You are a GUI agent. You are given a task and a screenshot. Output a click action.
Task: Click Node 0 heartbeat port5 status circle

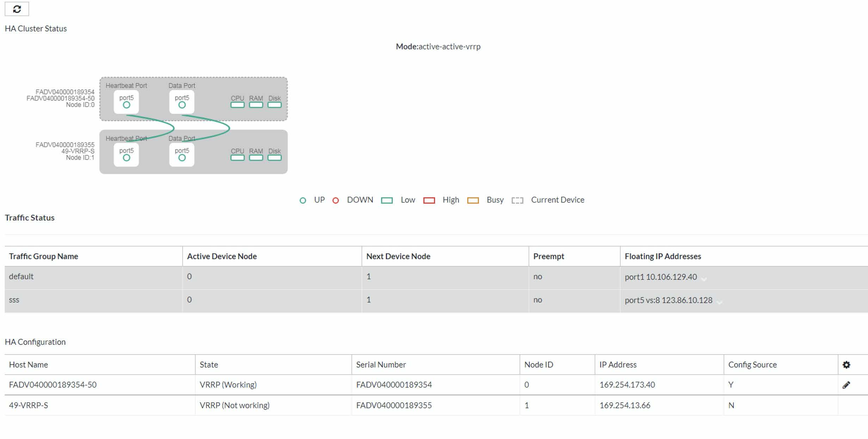126,105
